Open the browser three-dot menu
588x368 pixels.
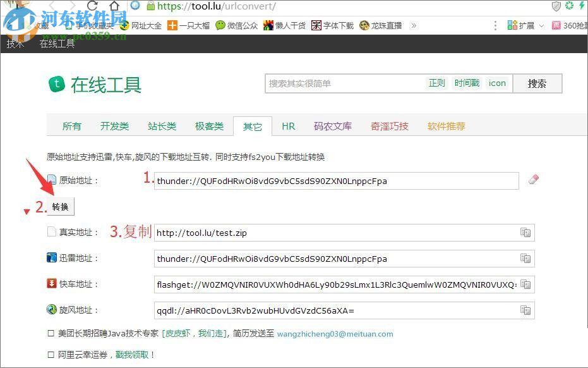pyautogui.click(x=495, y=25)
